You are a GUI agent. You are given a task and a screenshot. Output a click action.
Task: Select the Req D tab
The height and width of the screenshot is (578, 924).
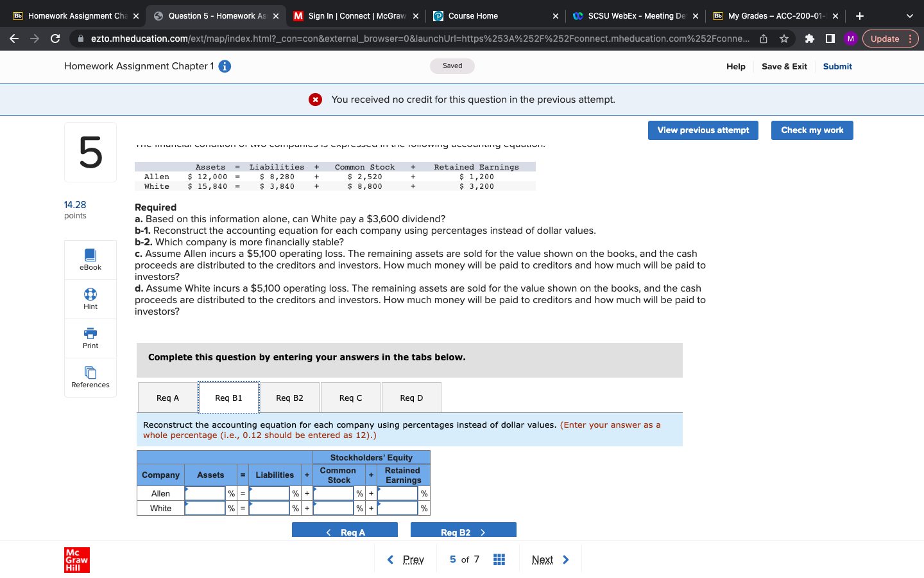click(x=411, y=398)
